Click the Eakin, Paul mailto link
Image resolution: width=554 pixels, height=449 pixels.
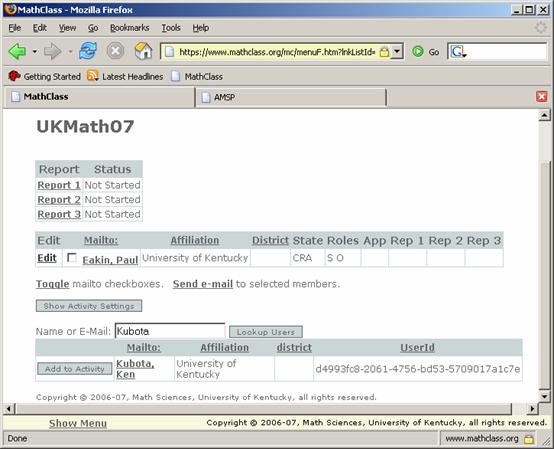[x=110, y=260]
